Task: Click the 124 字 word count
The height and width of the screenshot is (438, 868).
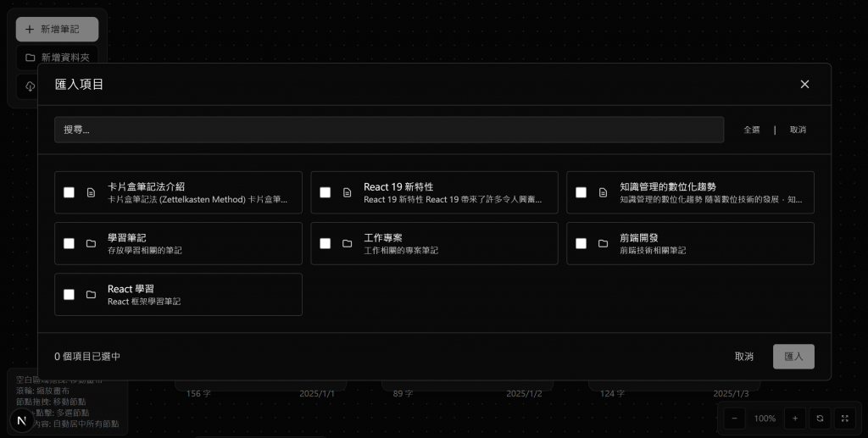Action: point(612,394)
